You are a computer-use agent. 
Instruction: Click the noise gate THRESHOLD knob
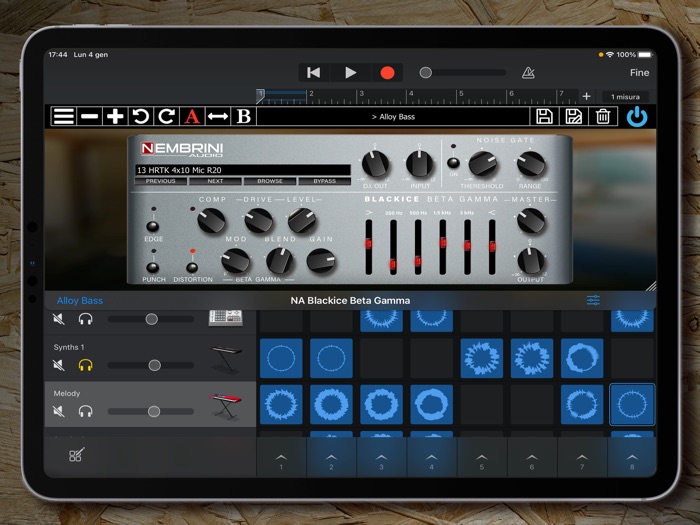(x=483, y=164)
